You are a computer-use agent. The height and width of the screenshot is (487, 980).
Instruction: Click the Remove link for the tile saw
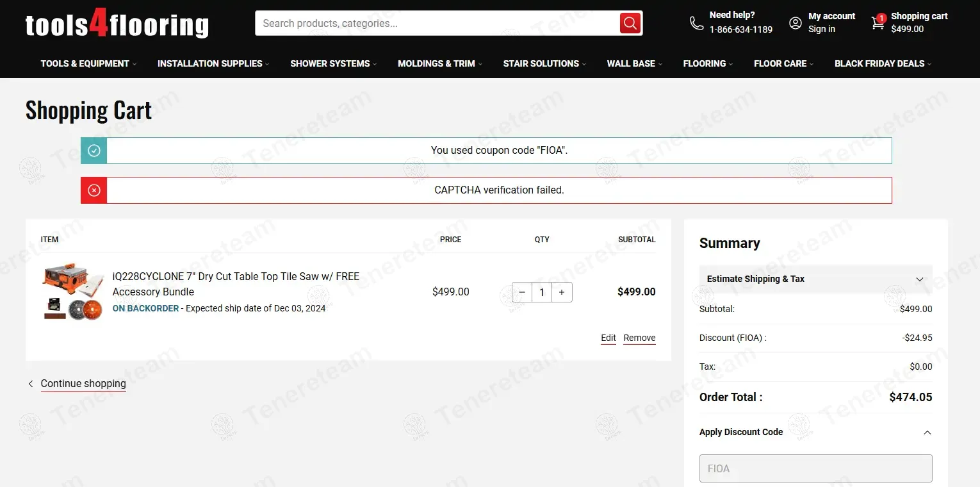[639, 338]
